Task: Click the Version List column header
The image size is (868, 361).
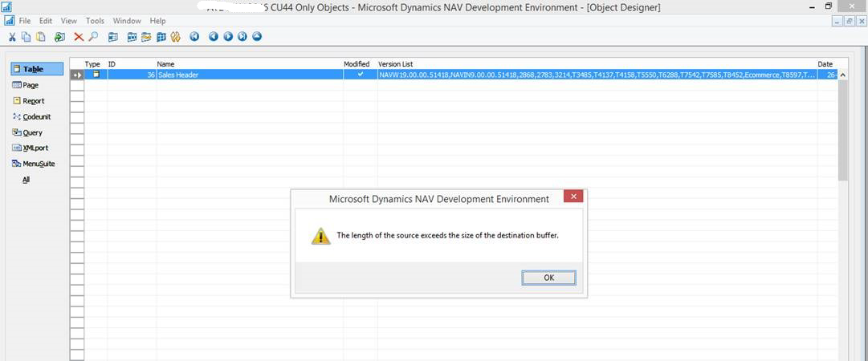Action: pyautogui.click(x=395, y=64)
